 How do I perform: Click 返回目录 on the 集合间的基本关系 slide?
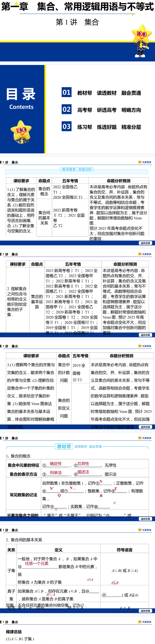click(146, 611)
